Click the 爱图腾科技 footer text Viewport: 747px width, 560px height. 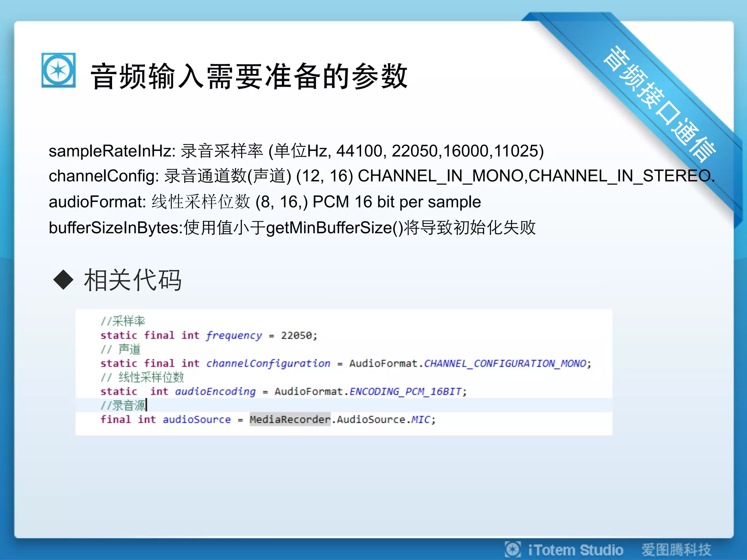pyautogui.click(x=676, y=550)
